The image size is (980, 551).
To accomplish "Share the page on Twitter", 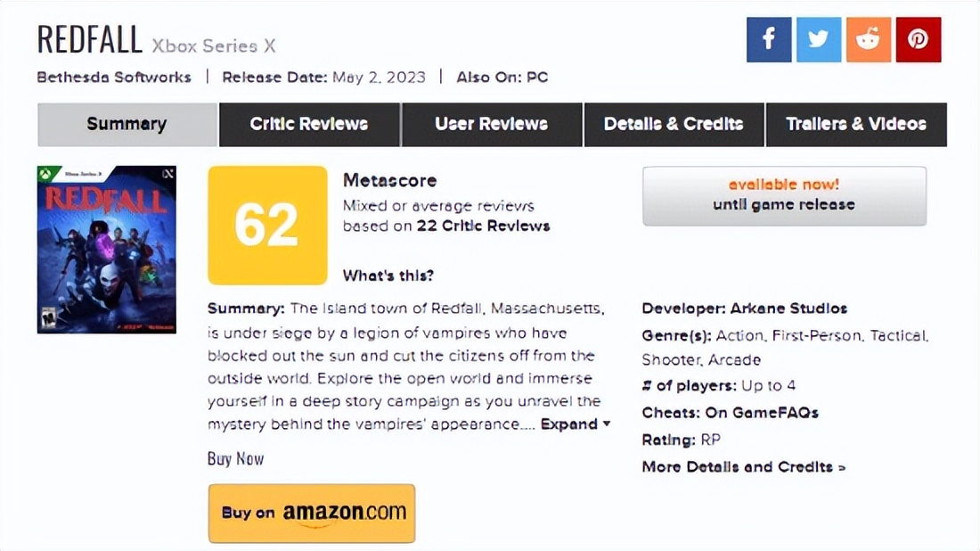I will pyautogui.click(x=819, y=39).
